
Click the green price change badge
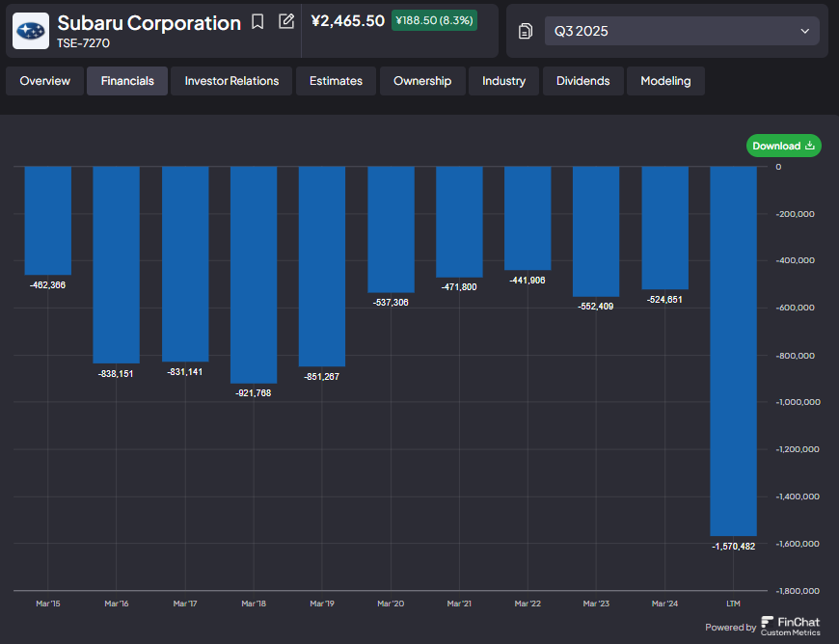click(435, 20)
